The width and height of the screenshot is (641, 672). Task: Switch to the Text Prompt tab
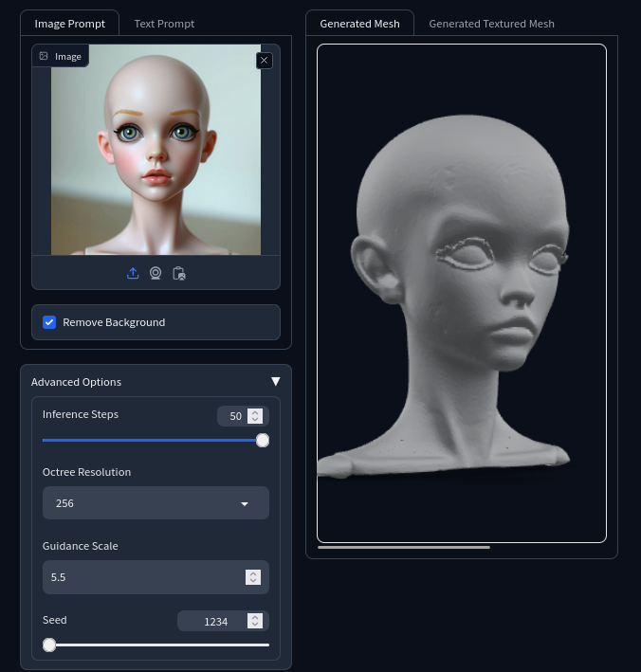[x=164, y=24]
